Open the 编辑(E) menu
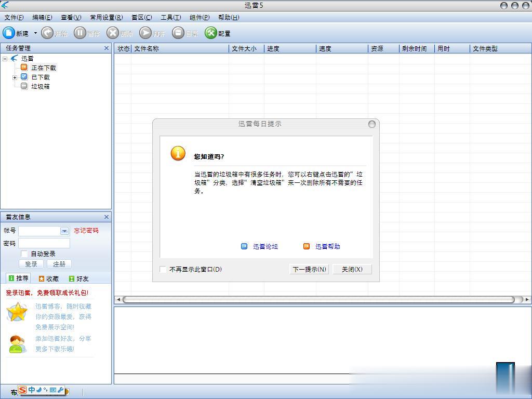The image size is (532, 399). [x=42, y=17]
